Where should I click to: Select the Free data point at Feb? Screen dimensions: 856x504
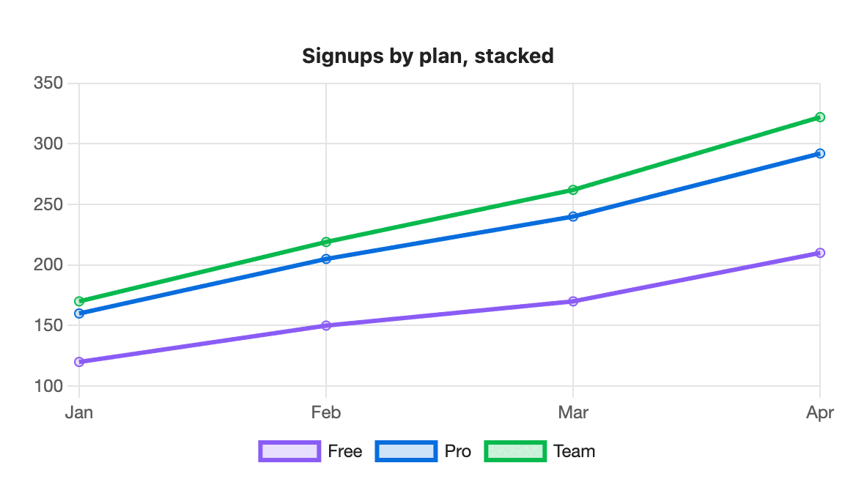[326, 326]
